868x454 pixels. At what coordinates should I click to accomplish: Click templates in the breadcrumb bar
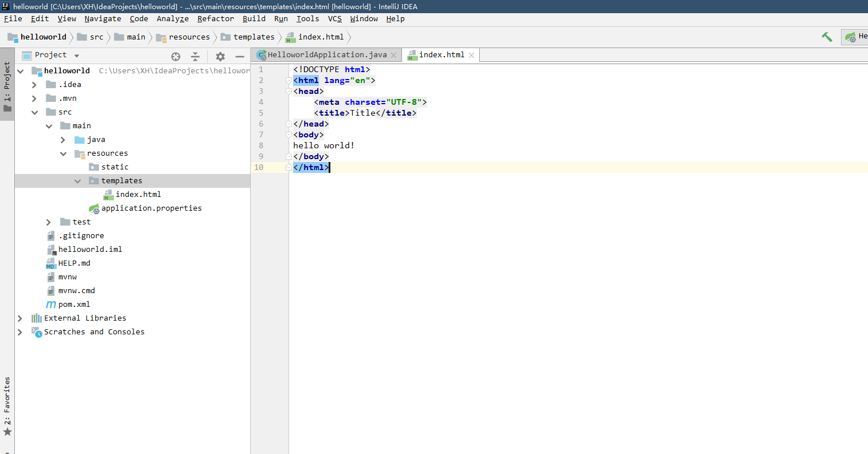[x=254, y=37]
